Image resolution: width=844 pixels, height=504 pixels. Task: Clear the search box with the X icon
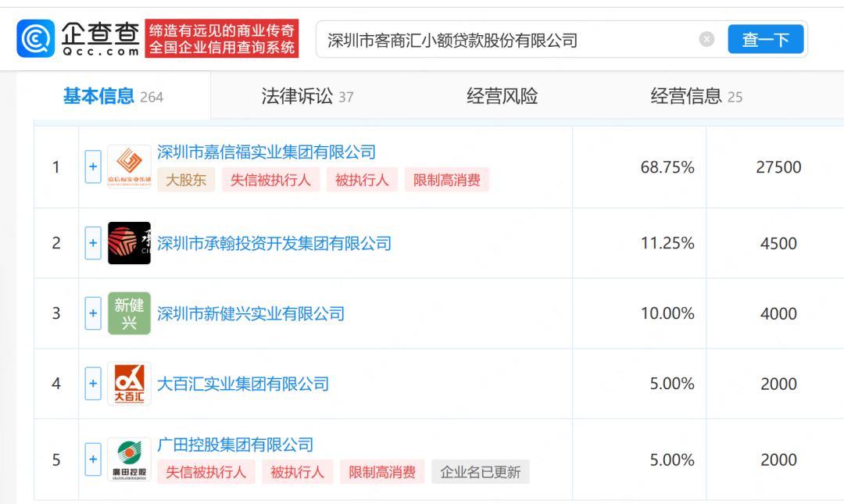[x=706, y=39]
